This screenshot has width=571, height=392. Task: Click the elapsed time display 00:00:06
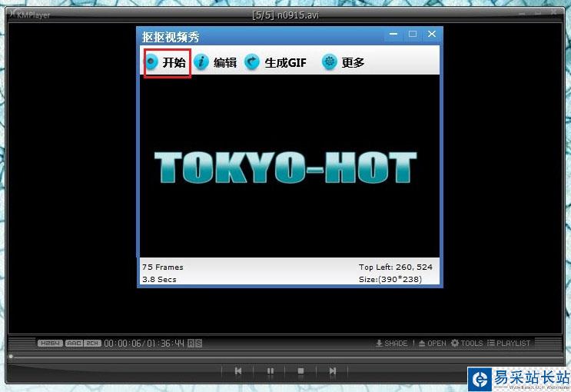[x=122, y=343]
